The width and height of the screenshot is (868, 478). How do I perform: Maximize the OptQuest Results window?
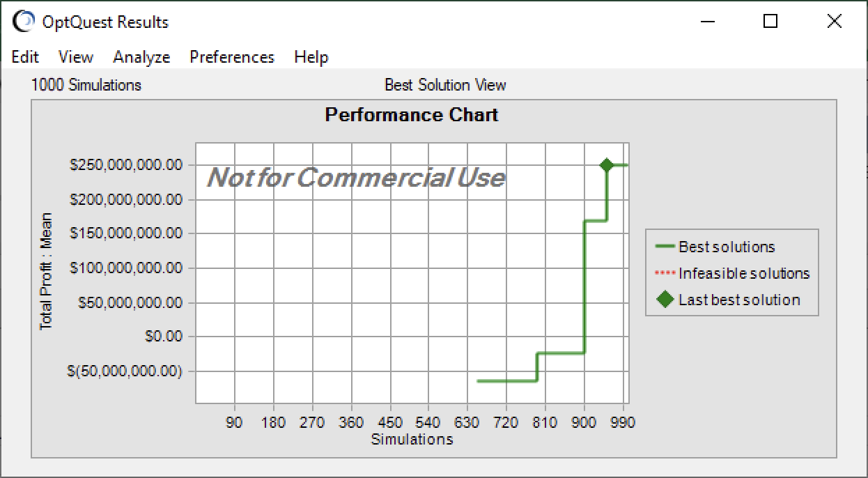click(770, 22)
